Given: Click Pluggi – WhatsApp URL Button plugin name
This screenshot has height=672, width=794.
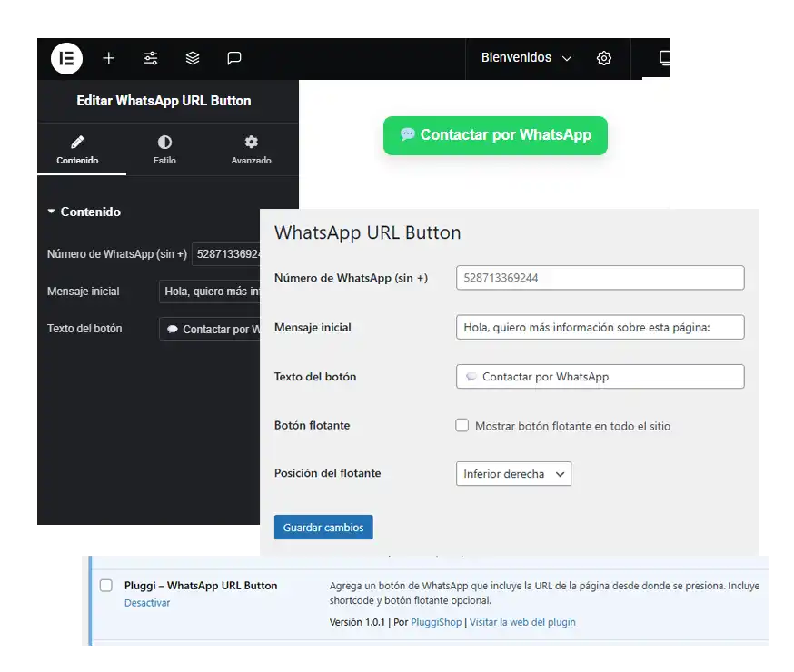Looking at the screenshot, I should [x=201, y=586].
